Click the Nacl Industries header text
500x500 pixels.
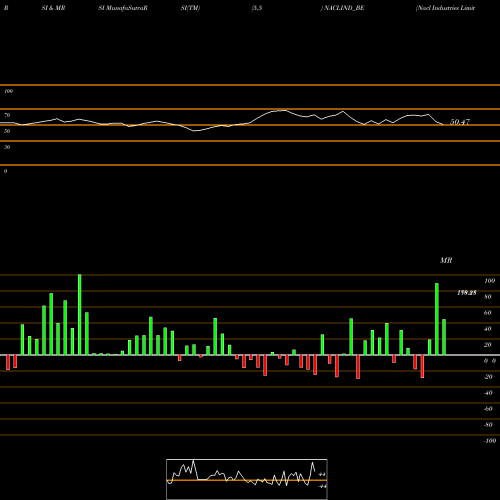coord(445,8)
